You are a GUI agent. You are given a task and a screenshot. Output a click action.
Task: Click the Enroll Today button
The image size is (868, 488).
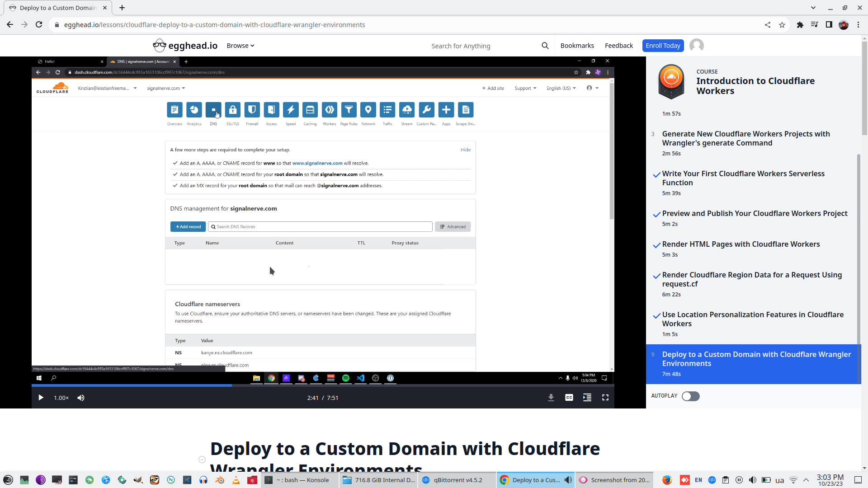663,46
